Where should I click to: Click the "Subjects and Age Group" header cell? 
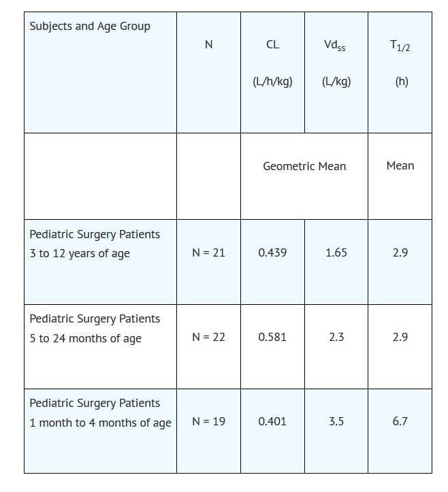point(90,27)
